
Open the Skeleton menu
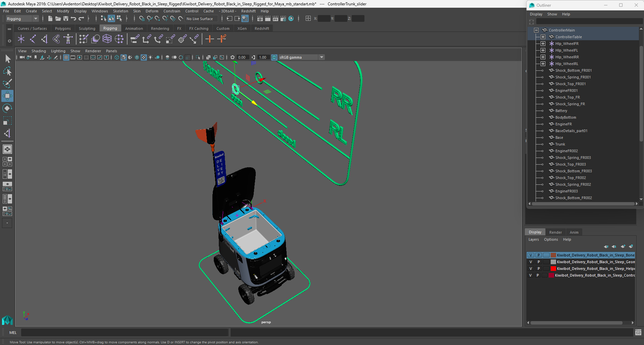[x=120, y=11]
